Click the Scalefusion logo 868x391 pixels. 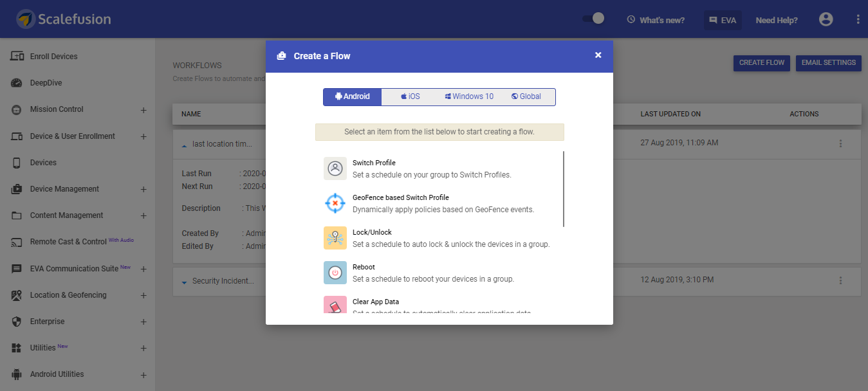[x=64, y=19]
